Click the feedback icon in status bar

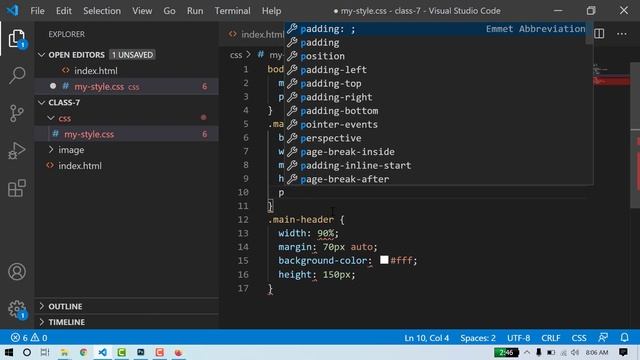603,338
